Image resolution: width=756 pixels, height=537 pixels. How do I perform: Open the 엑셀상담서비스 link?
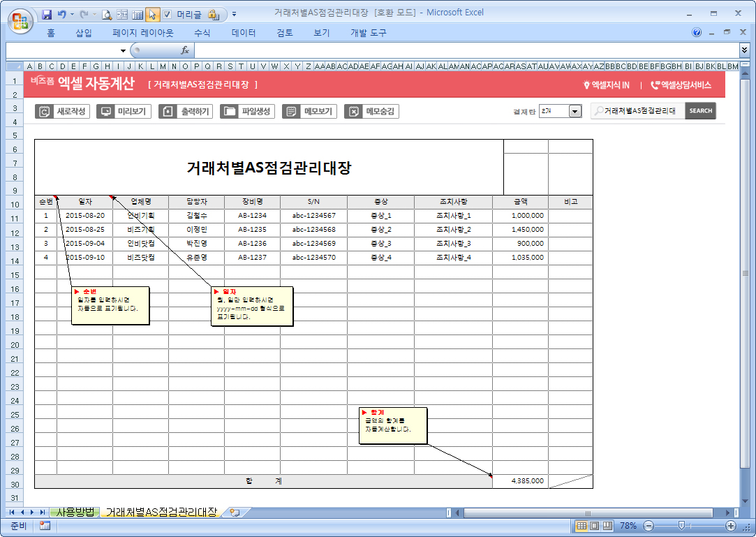(681, 85)
